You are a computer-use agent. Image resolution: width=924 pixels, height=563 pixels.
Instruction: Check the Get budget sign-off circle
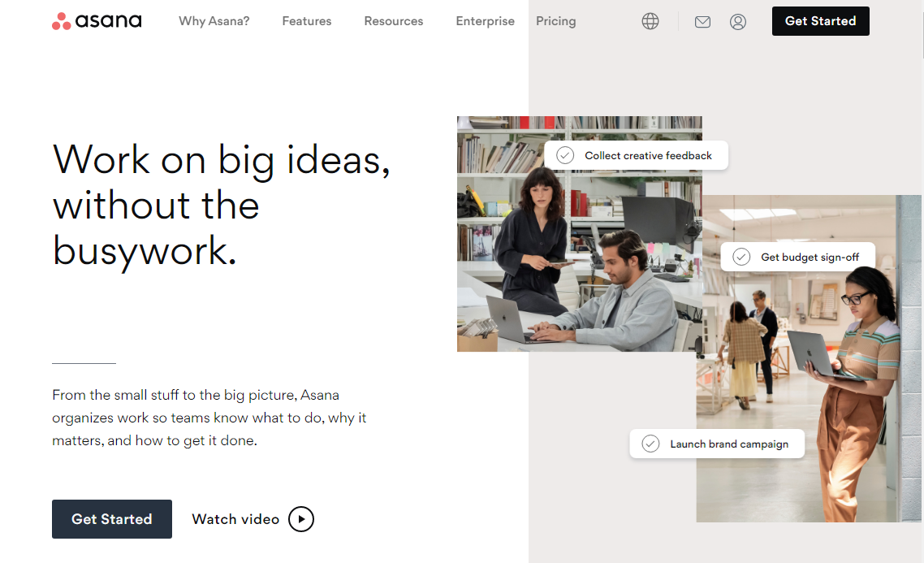click(x=741, y=257)
